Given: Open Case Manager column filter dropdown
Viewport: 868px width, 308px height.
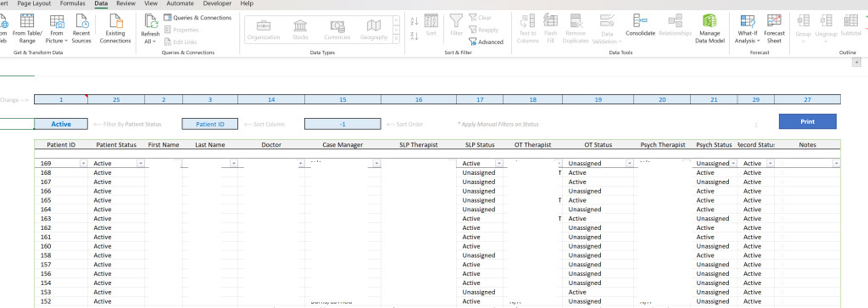Looking at the screenshot, I should pyautogui.click(x=377, y=164).
